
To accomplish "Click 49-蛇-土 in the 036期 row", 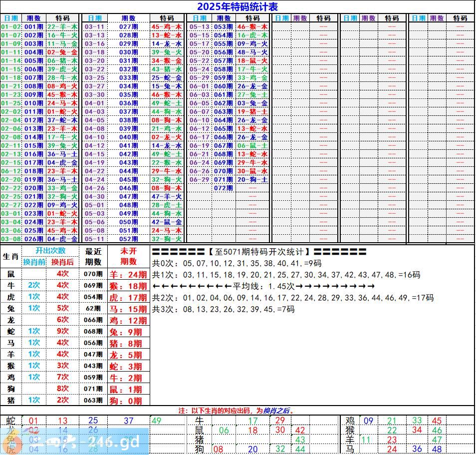I will 167,103.
